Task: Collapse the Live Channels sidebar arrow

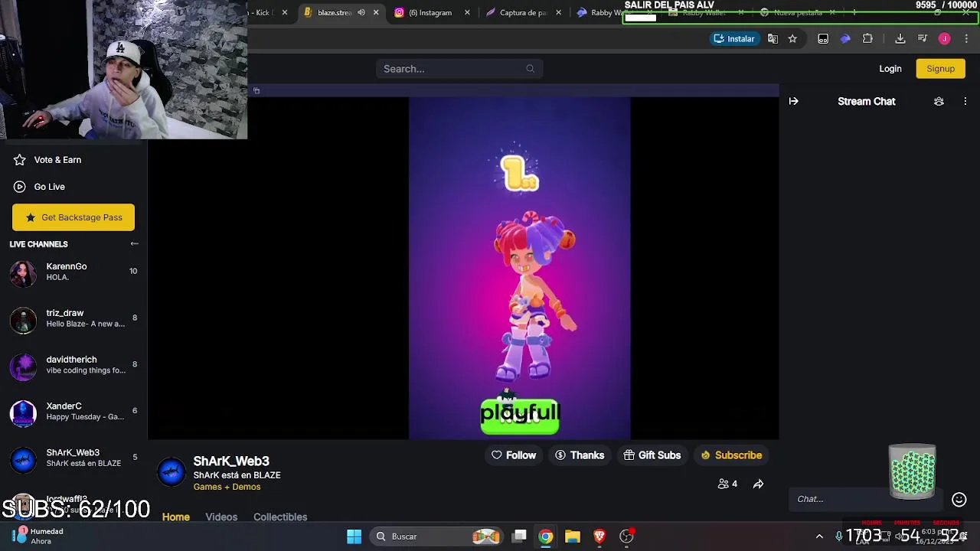Action: (134, 243)
